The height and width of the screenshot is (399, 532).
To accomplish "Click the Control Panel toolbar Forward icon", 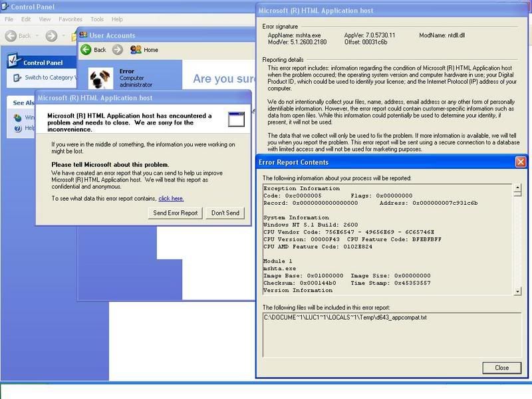I will point(53,36).
